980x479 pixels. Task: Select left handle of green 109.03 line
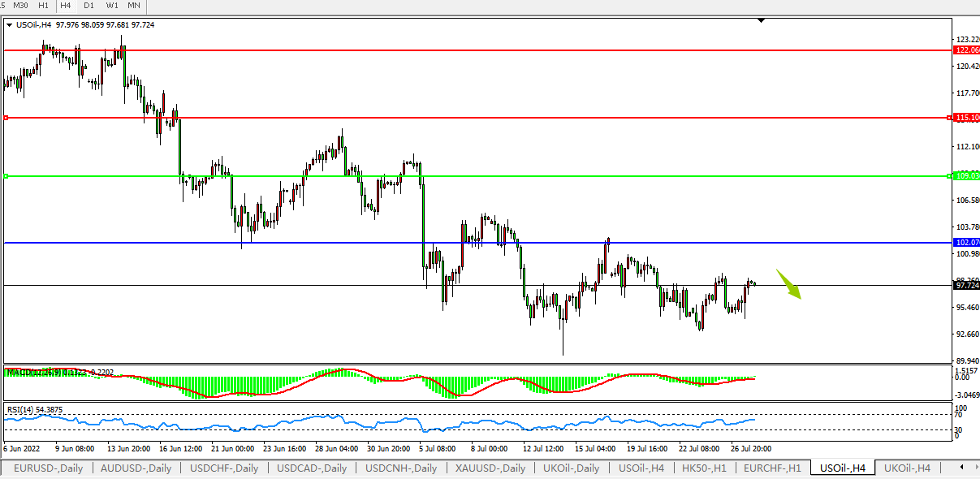6,176
